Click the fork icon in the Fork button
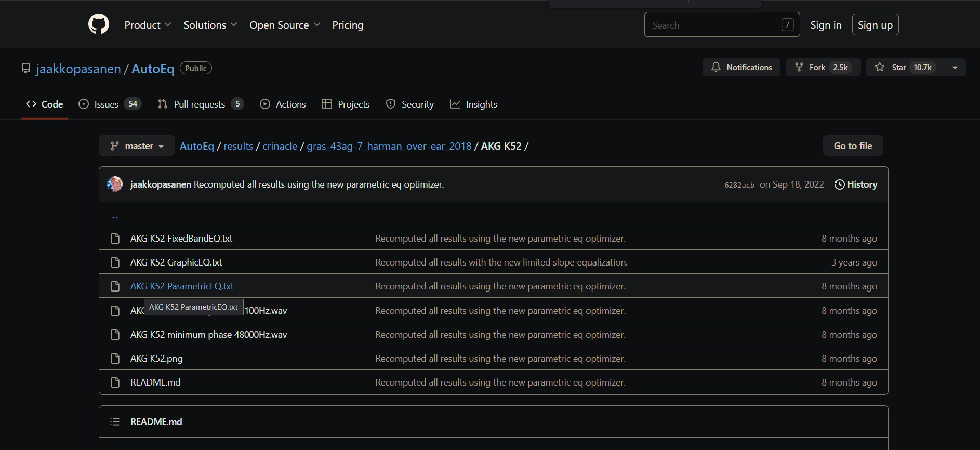Image resolution: width=980 pixels, height=450 pixels. click(x=799, y=67)
